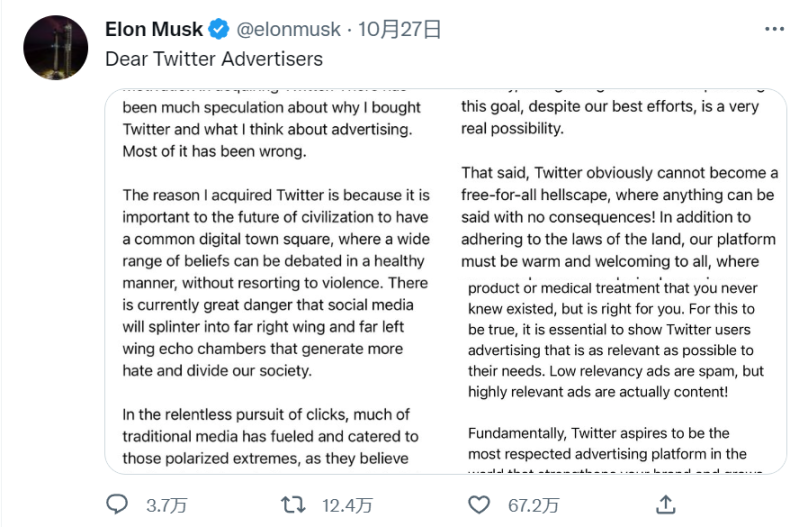Open the three-dot more options menu
808x527 pixels.
coord(773,30)
